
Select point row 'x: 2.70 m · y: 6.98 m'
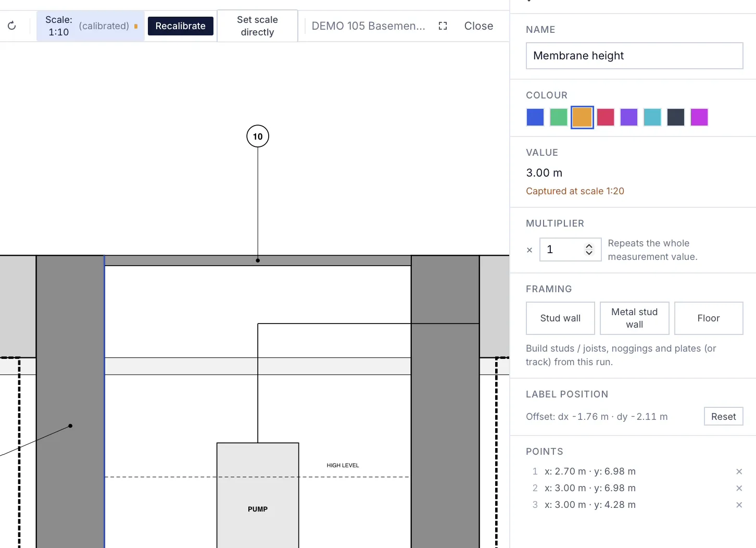(x=590, y=471)
